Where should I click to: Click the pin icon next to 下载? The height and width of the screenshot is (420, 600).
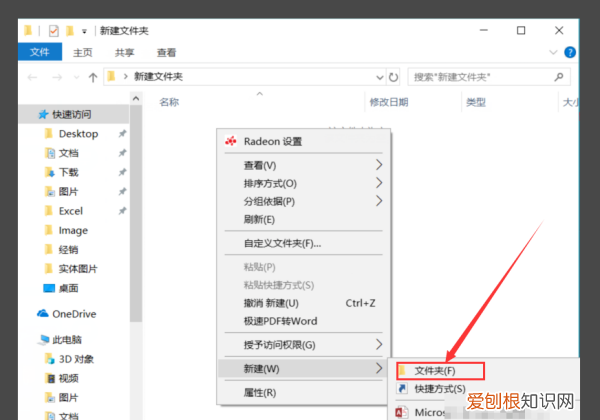122,172
